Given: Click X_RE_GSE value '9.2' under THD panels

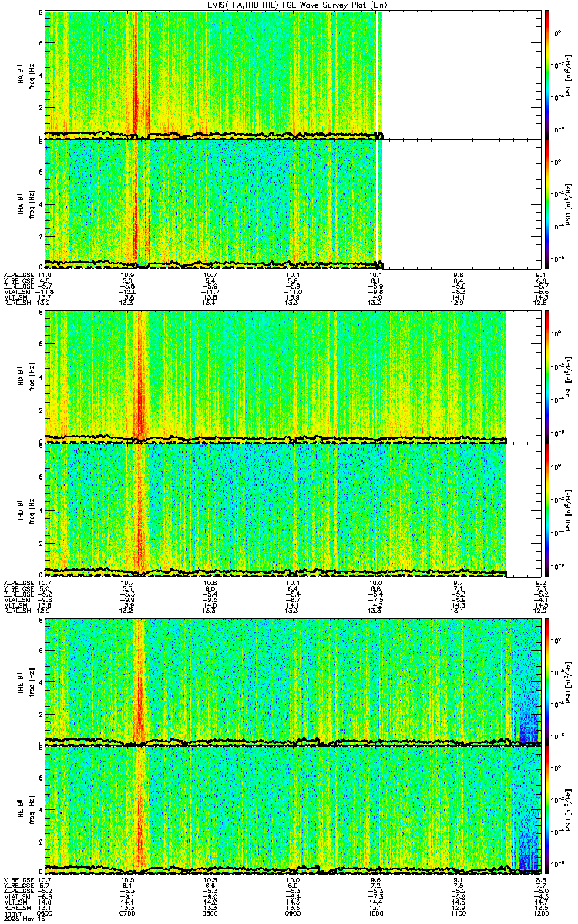Looking at the screenshot, I should [541, 583].
